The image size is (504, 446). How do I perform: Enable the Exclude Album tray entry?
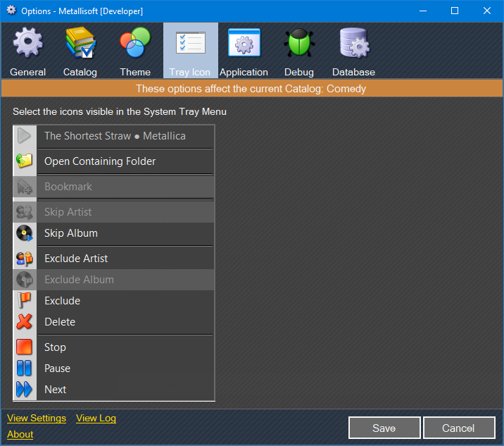[113, 280]
